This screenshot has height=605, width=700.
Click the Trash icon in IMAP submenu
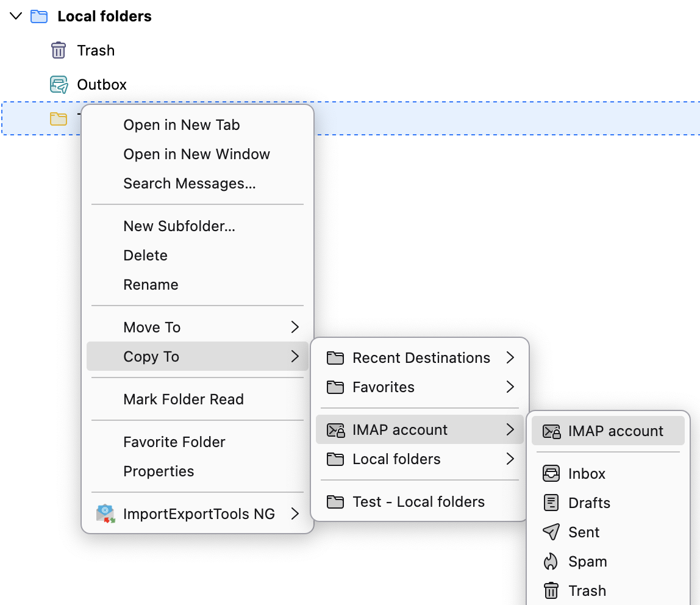(551, 590)
